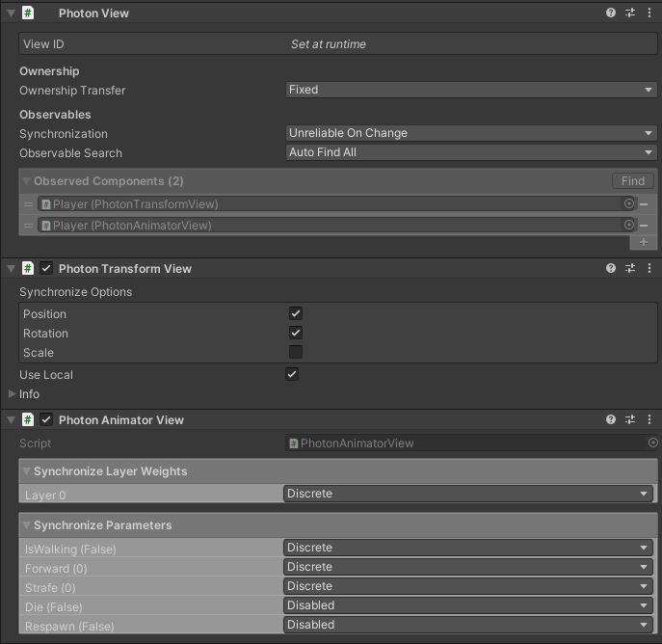Viewport: 662px width, 644px height.
Task: Click the Find button
Action: tap(633, 180)
